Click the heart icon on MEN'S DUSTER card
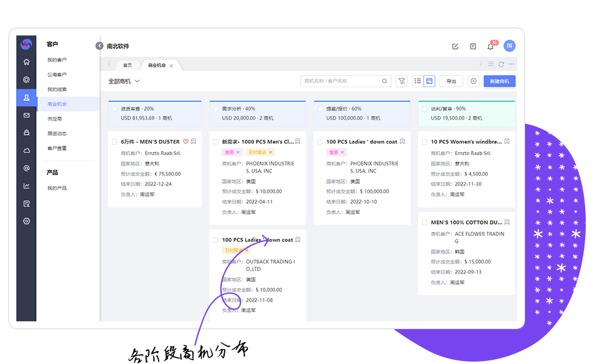 (186, 142)
